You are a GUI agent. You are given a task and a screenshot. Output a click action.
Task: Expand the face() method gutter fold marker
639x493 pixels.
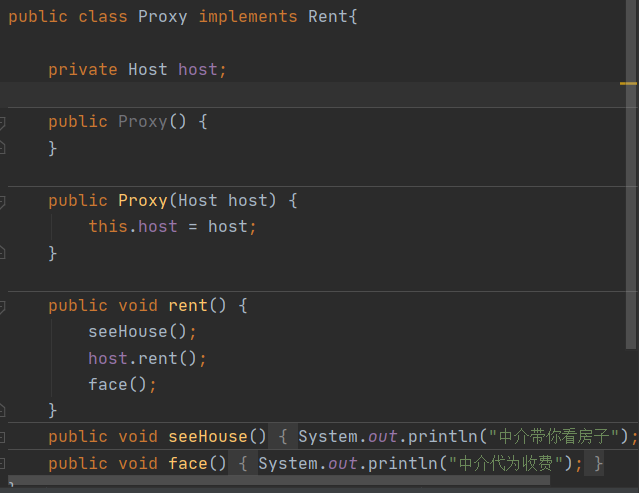pos(2,464)
